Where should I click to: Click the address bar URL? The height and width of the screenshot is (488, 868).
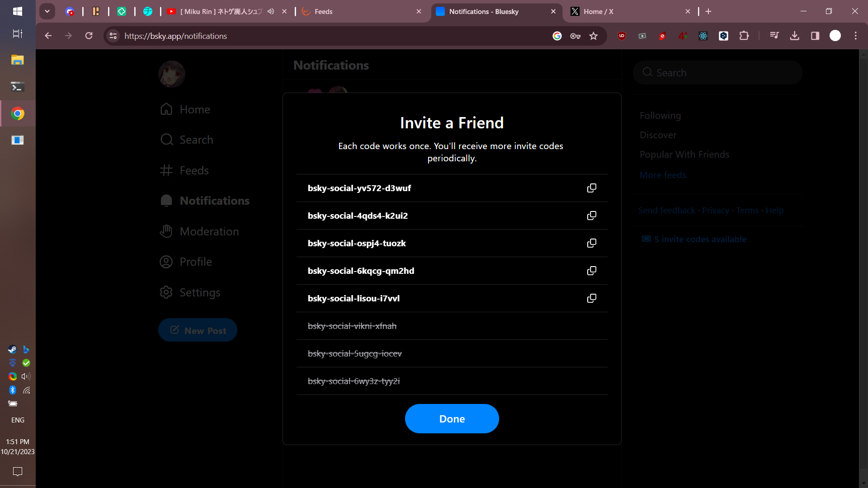coord(316,36)
